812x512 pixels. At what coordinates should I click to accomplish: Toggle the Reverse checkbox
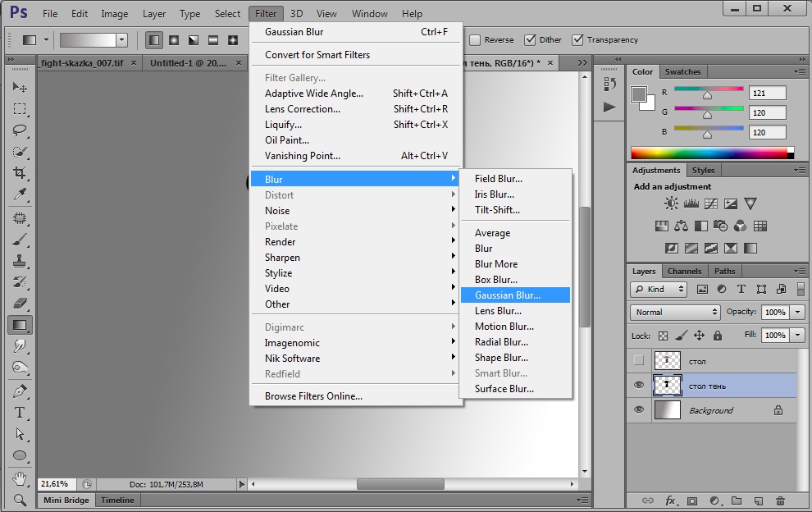pos(475,40)
